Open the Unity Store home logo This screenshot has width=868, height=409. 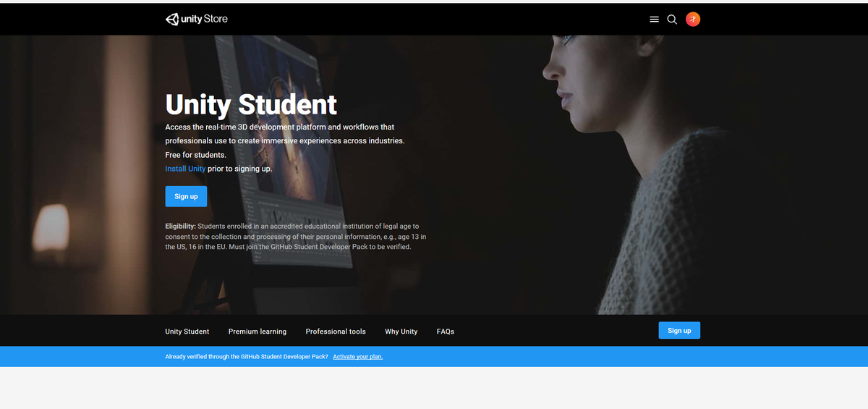[x=196, y=20]
